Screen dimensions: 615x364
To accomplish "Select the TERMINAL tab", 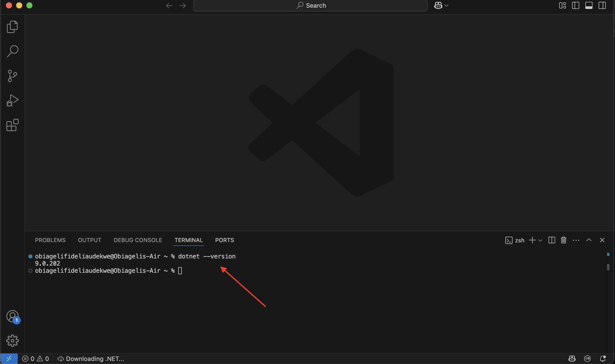I will (189, 240).
